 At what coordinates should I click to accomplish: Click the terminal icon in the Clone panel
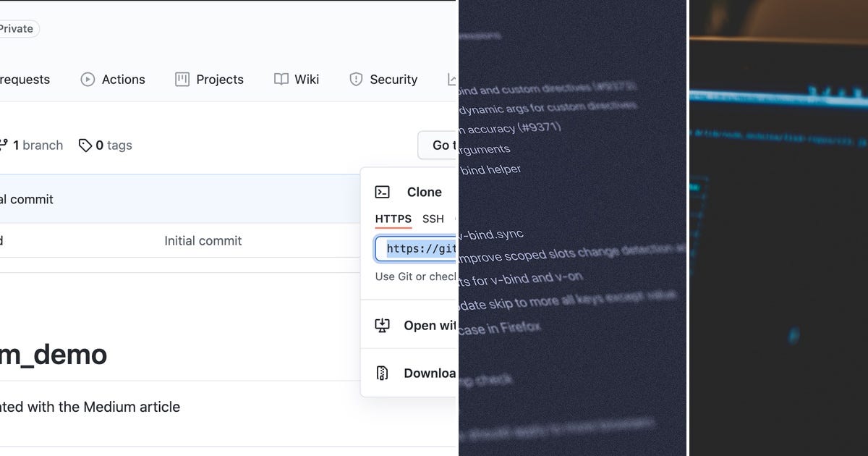[x=383, y=192]
